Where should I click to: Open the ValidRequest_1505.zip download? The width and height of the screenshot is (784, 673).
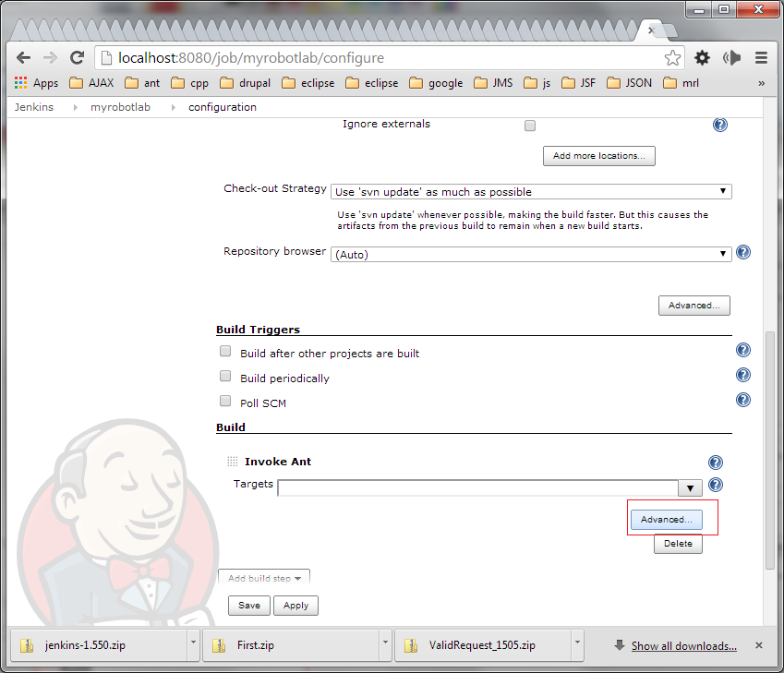[x=483, y=645]
